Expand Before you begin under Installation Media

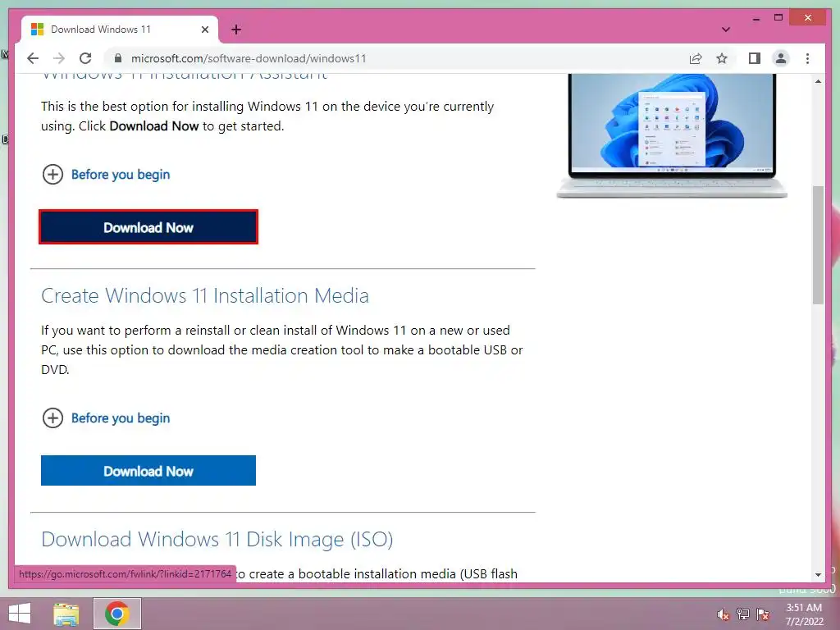click(x=106, y=418)
